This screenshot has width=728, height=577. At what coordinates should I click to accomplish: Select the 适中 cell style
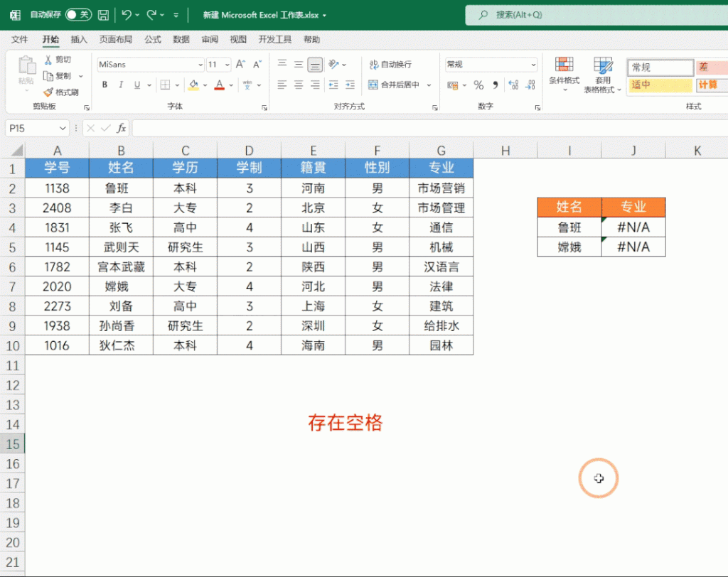[x=660, y=85]
